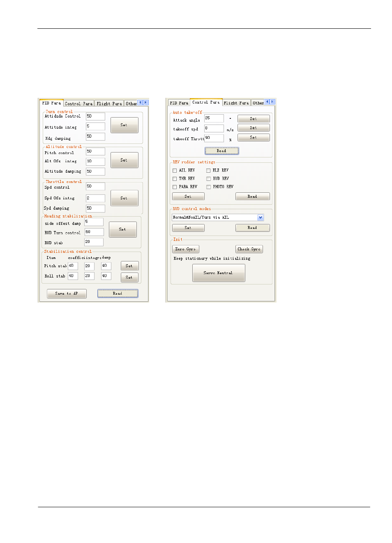
Task: Edit the Attidude Control value field
Action: coord(95,117)
